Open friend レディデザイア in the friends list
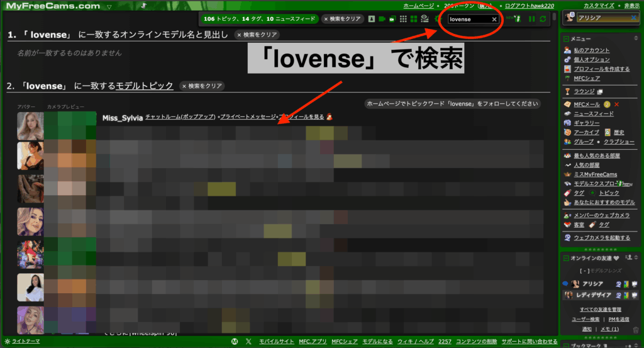Viewport: 644px width, 348px height. 594,295
